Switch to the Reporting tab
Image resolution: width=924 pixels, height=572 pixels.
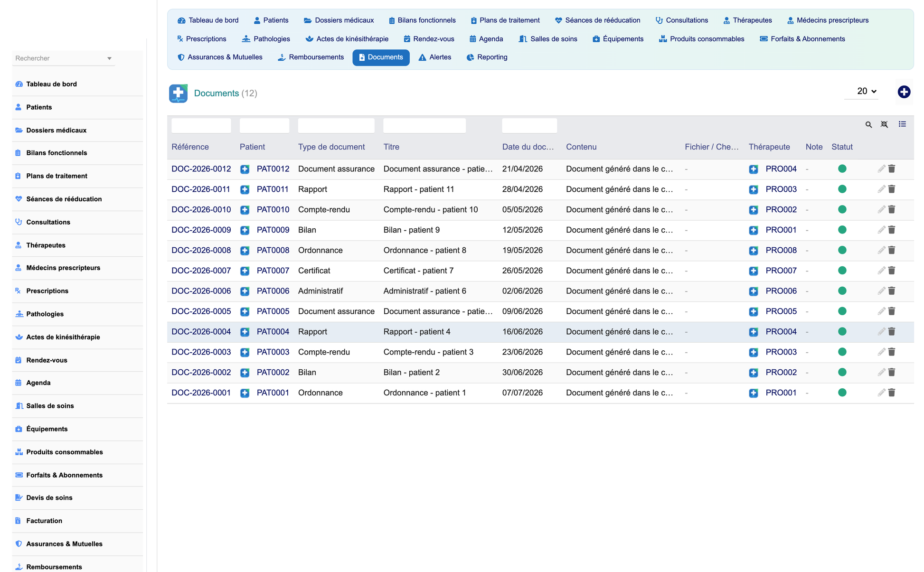point(487,57)
